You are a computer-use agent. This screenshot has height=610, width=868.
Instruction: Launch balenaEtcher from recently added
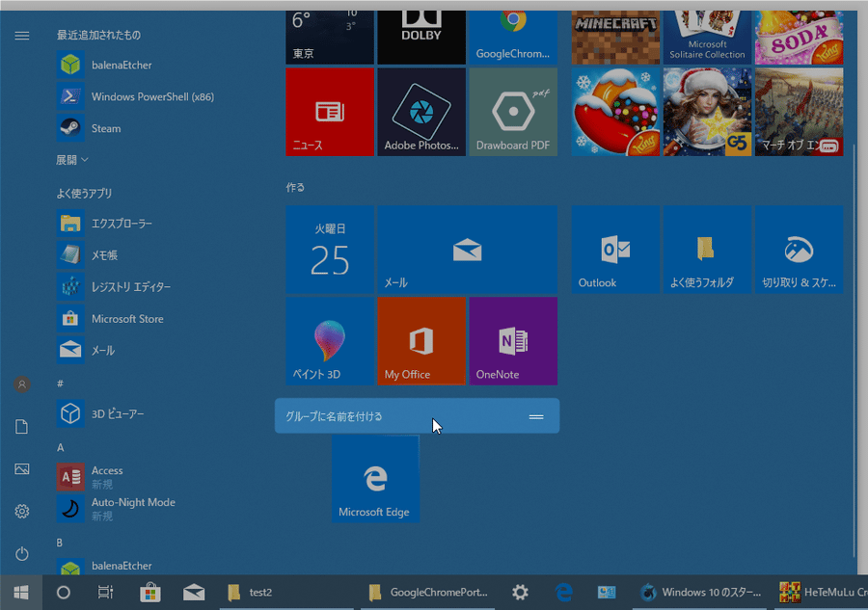click(105, 65)
